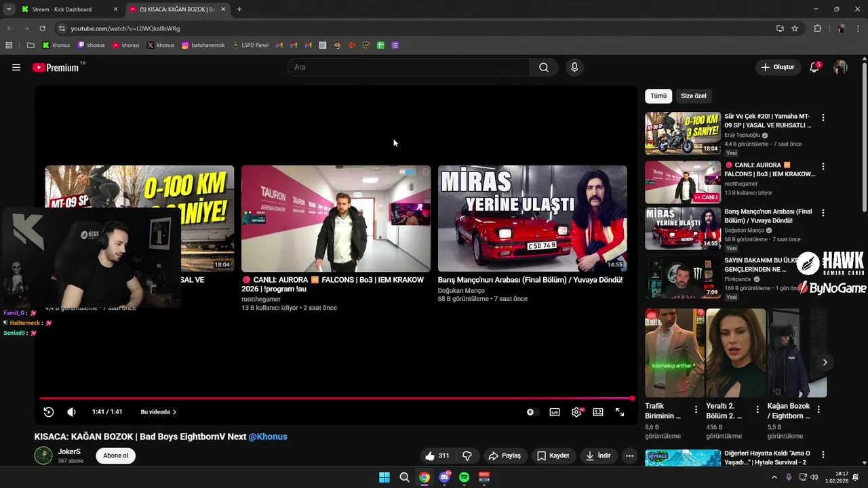This screenshot has width=868, height=488.
Task: Open options for the CANLI: AURORA sidebar video
Action: 823,166
